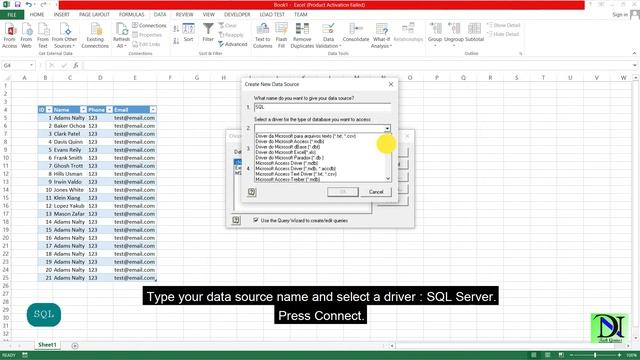The width and height of the screenshot is (640, 360).
Task: Switch to the REVIEW tab
Action: coord(184,15)
